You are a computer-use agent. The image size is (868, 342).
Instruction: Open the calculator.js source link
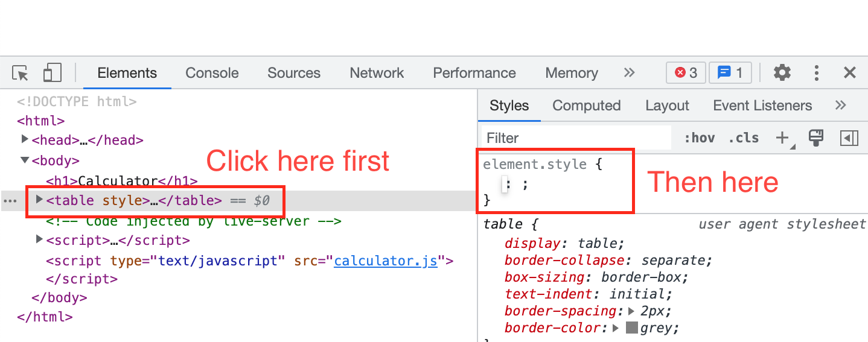386,261
